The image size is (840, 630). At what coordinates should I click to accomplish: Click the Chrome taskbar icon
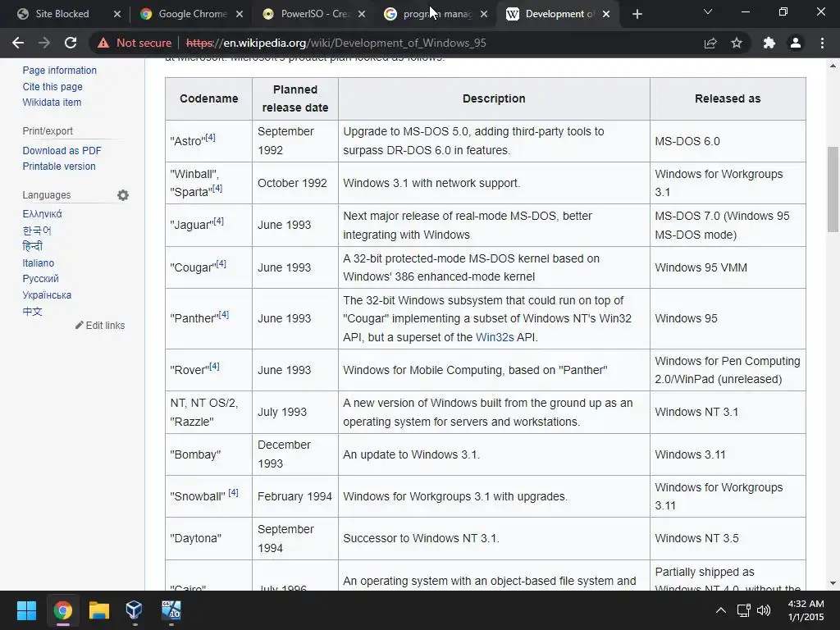pos(62,610)
